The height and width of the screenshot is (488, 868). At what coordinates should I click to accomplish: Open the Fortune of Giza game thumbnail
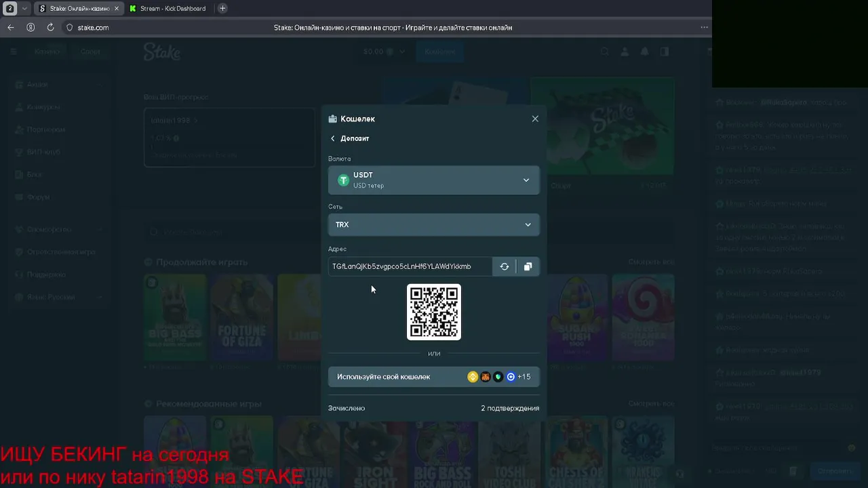tap(241, 317)
